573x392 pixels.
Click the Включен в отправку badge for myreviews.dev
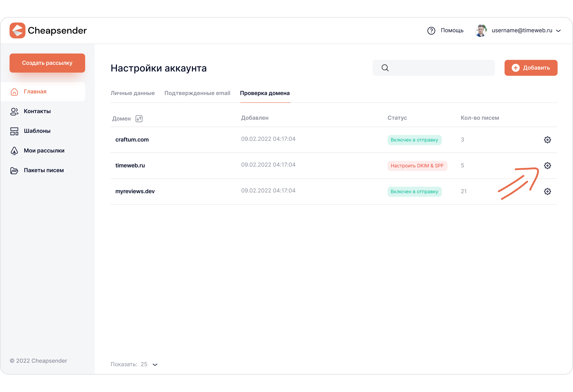coord(415,192)
